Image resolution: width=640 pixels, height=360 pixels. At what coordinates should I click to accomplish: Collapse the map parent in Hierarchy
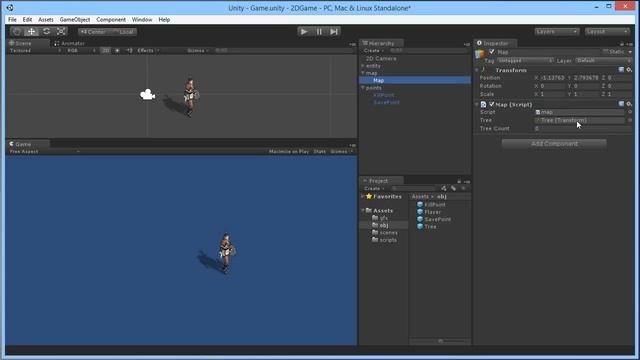(x=362, y=73)
